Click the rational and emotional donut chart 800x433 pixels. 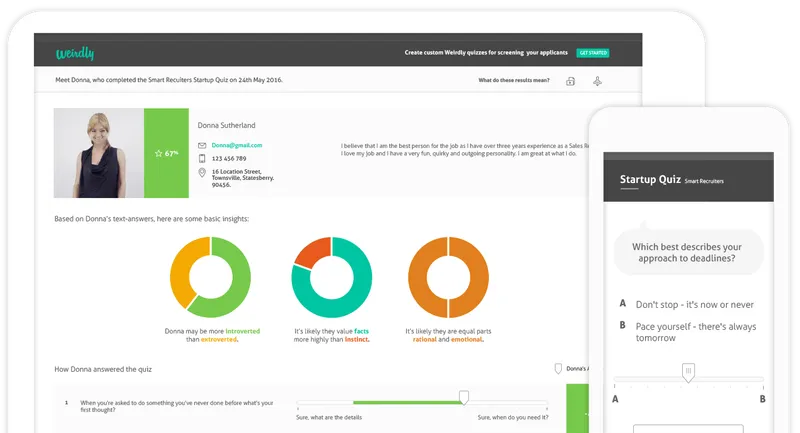tap(448, 277)
